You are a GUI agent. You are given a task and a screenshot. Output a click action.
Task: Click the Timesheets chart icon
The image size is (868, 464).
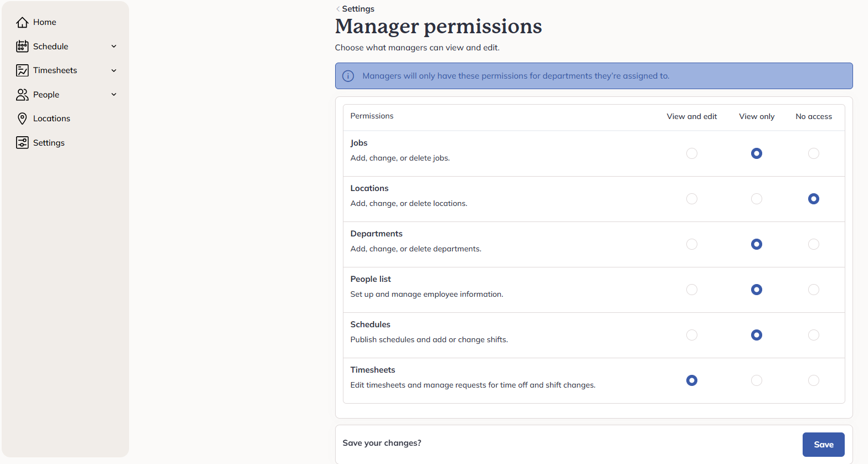click(x=22, y=70)
